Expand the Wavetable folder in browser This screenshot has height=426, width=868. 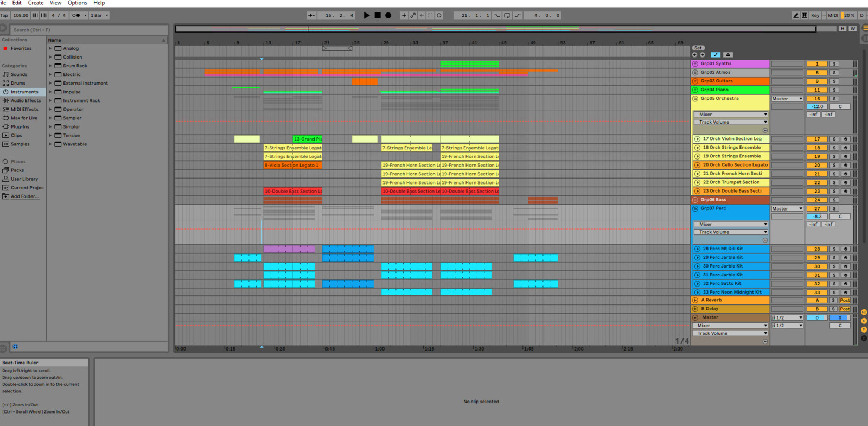pos(50,144)
